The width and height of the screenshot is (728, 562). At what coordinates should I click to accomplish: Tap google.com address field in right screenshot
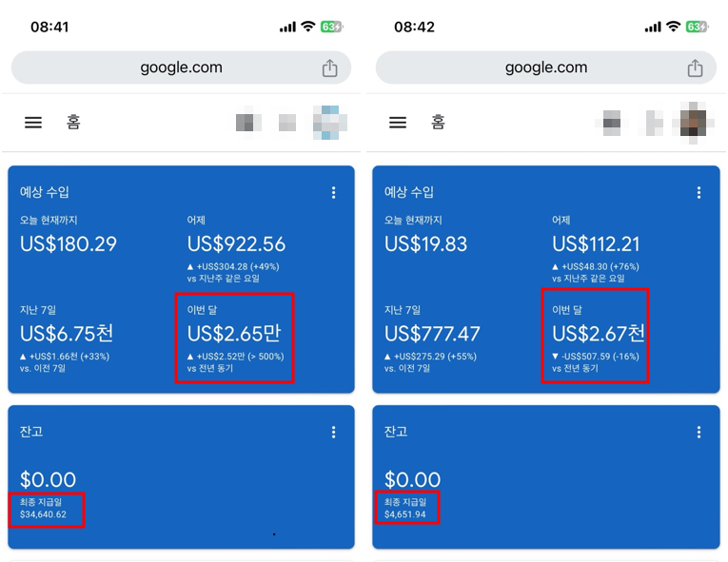546,68
